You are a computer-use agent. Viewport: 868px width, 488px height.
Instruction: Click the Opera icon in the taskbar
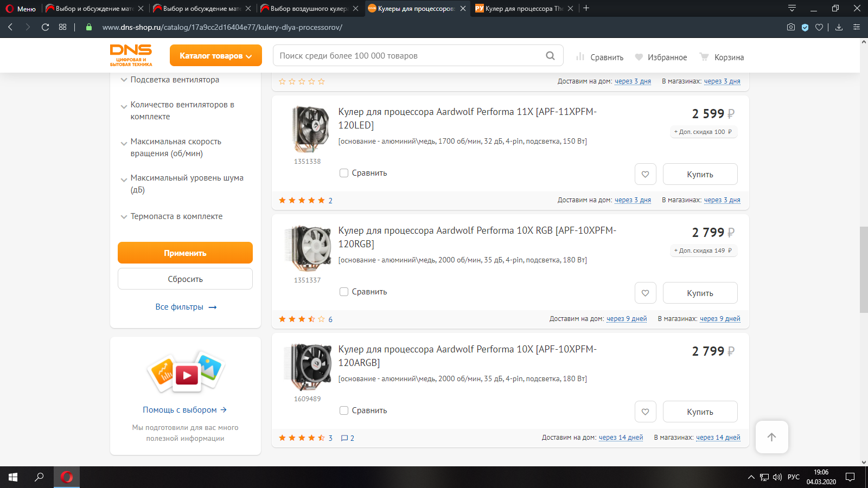pyautogui.click(x=67, y=477)
